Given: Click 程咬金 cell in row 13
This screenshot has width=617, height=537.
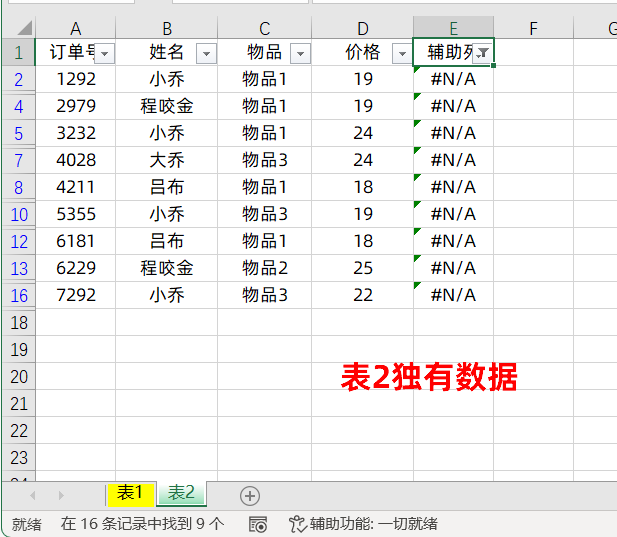Looking at the screenshot, I should [x=166, y=268].
